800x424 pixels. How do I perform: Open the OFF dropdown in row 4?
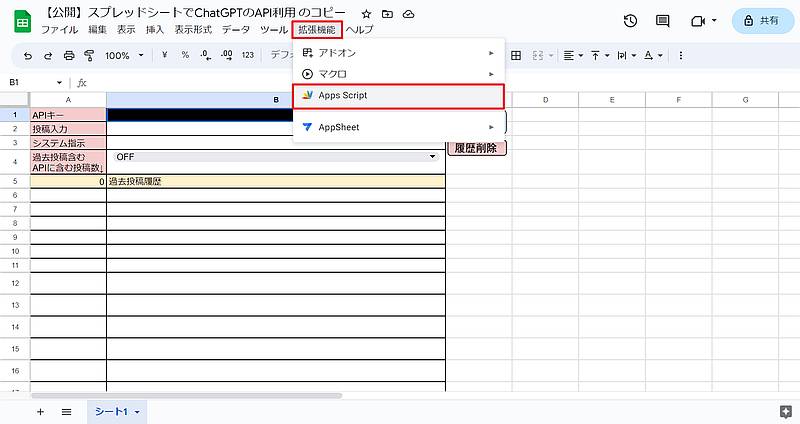point(276,157)
